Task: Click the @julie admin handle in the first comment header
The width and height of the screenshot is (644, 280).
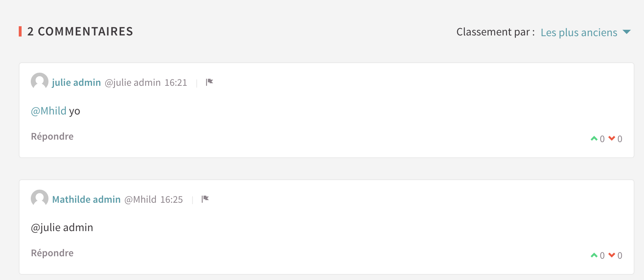Action: point(133,83)
